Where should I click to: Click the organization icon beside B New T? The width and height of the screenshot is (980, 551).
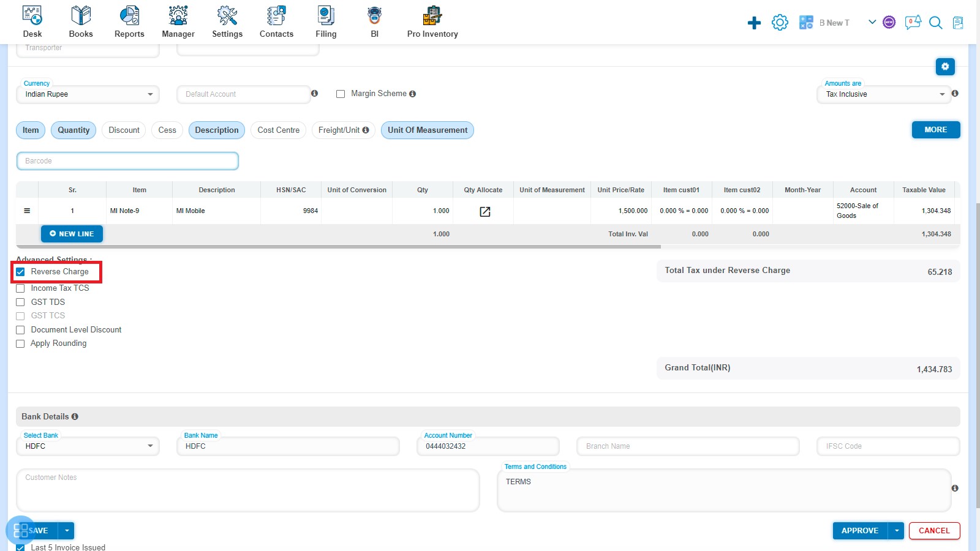806,23
